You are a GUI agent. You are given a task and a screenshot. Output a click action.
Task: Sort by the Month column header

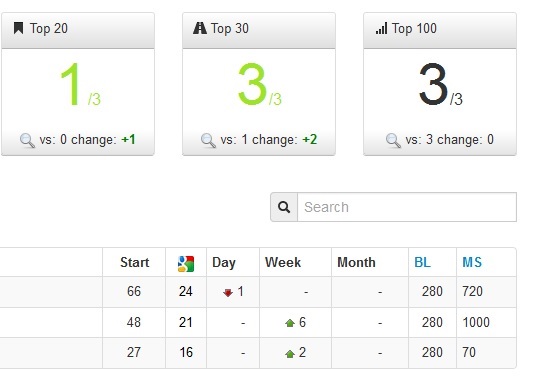coord(356,262)
